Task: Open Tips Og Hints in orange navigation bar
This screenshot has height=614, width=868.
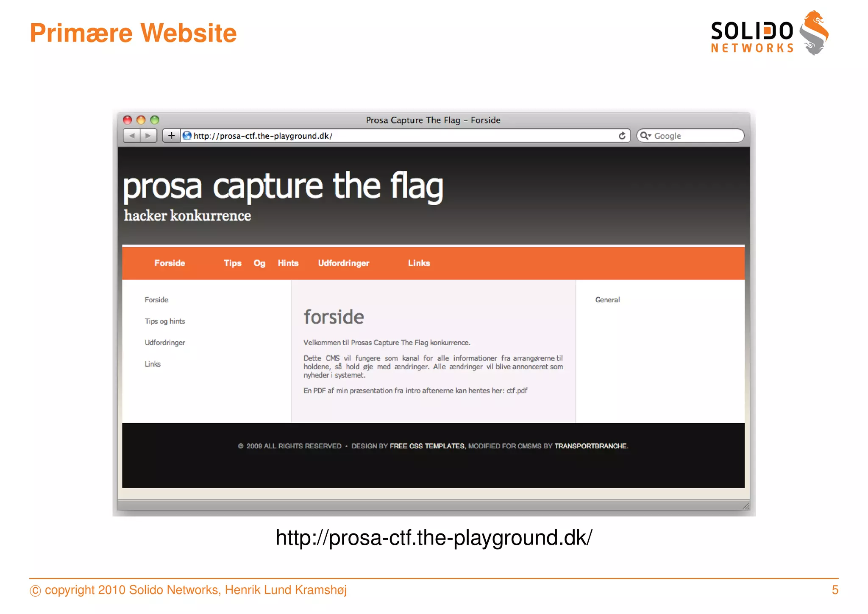Action: tap(261, 263)
